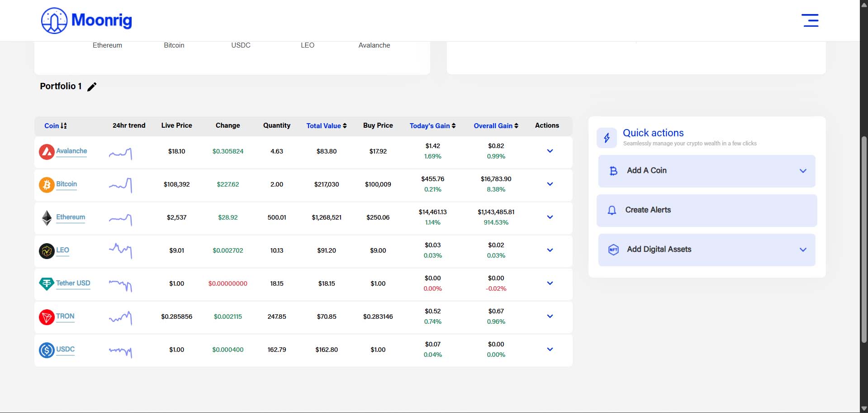Expand actions for TRON row
This screenshot has width=868, height=413.
(x=550, y=316)
